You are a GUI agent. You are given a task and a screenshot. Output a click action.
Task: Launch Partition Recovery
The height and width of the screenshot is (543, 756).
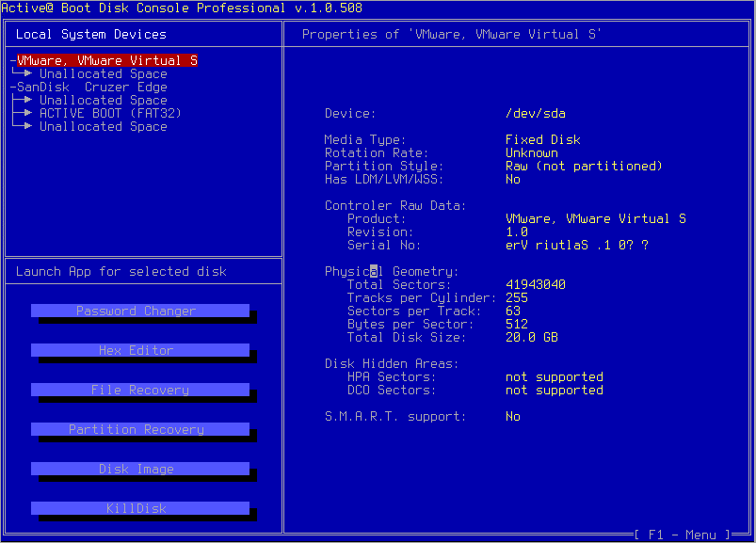140,429
